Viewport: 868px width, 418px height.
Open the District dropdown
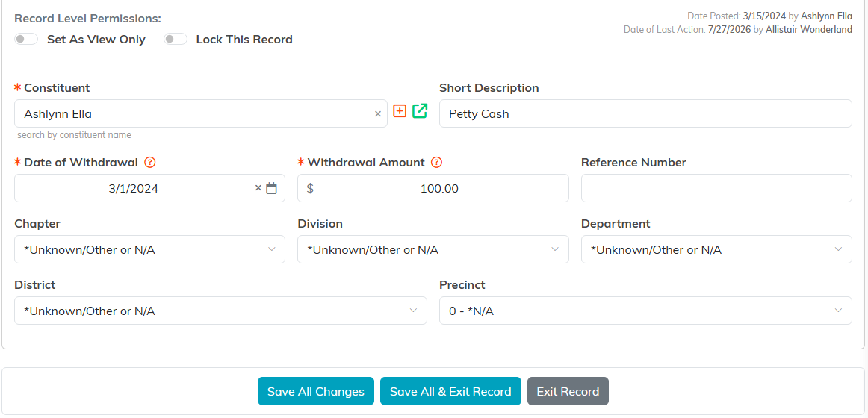[220, 311]
